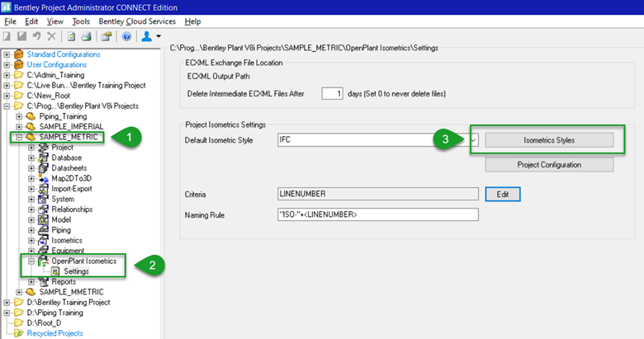
Task: Select the C:\Live Bun...\Bentley Training Project item
Action: (86, 85)
